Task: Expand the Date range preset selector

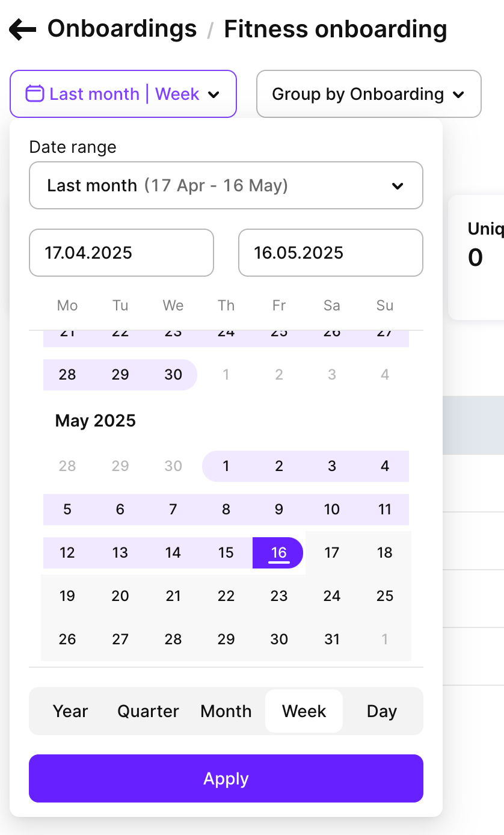Action: pos(226,185)
